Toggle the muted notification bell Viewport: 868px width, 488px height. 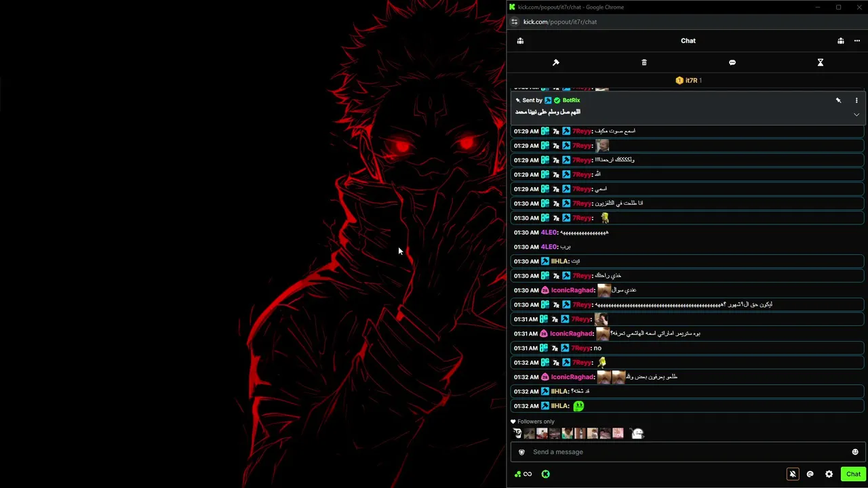pyautogui.click(x=792, y=474)
